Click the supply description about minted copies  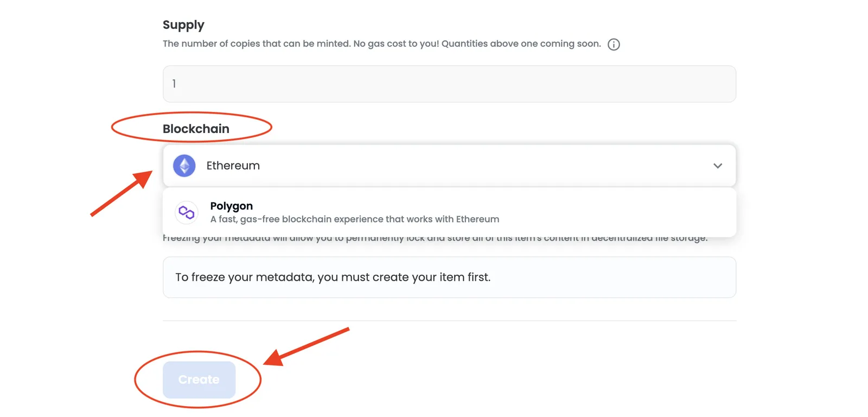tap(382, 43)
